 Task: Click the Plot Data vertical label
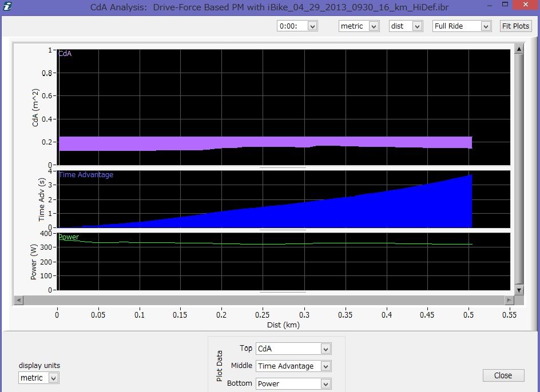219,366
